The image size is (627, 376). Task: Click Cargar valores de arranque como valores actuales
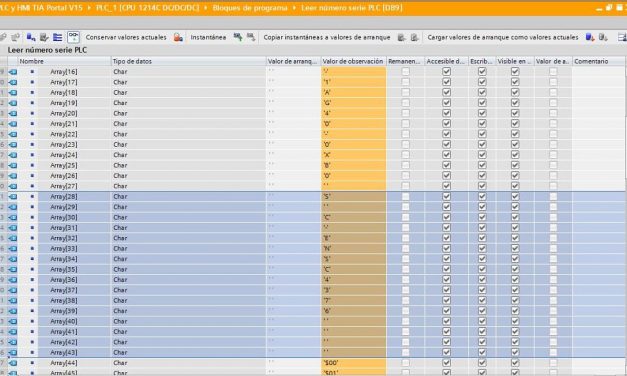coord(503,37)
